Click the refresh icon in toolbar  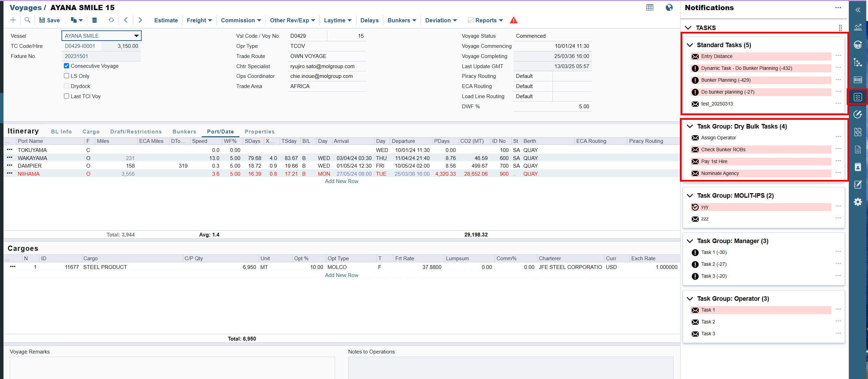click(111, 20)
